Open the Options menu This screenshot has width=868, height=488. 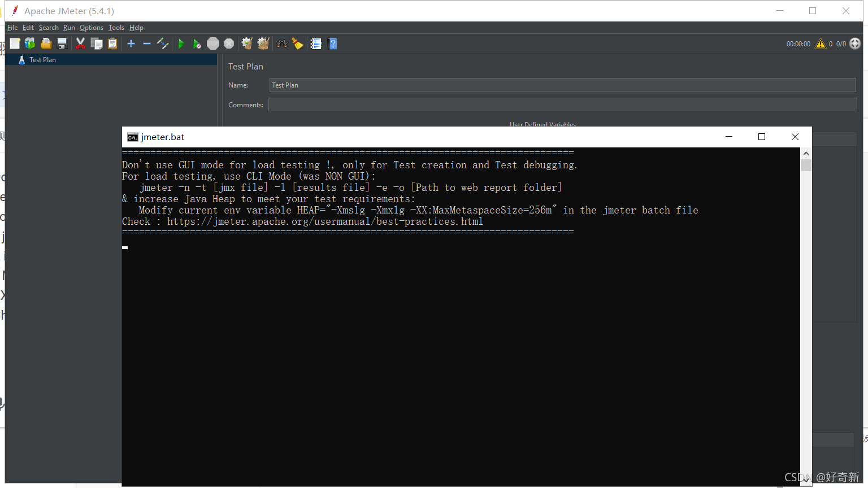[92, 28]
